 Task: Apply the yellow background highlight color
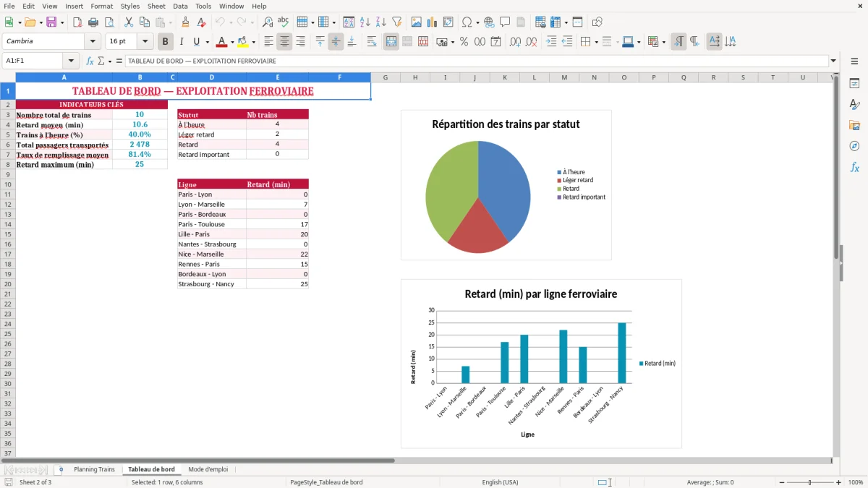(243, 42)
